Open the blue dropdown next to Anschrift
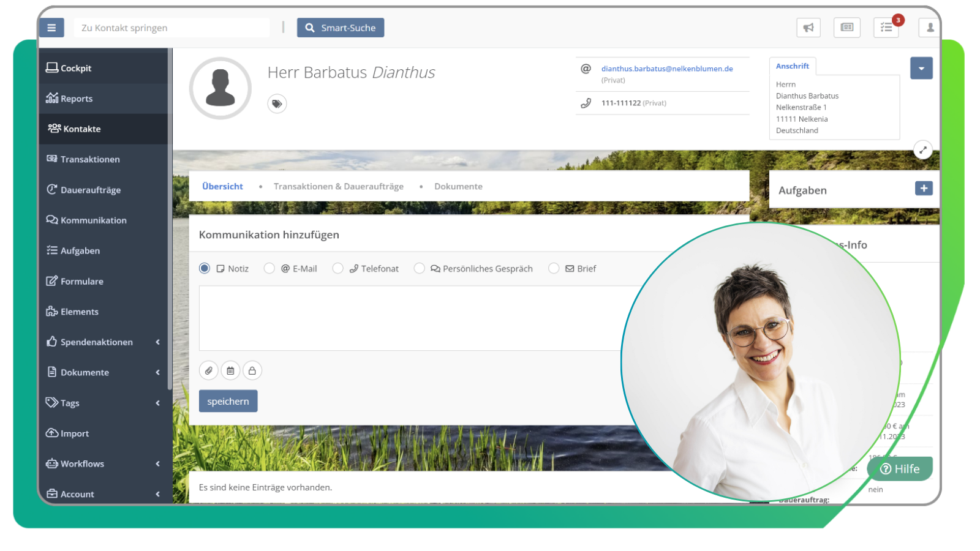 921,68
